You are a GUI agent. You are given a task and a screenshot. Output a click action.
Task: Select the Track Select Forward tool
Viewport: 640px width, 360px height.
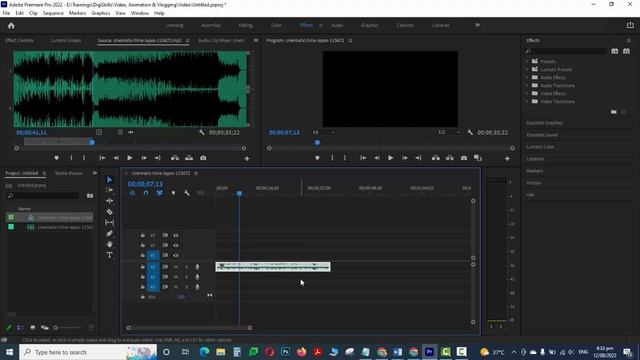109,190
